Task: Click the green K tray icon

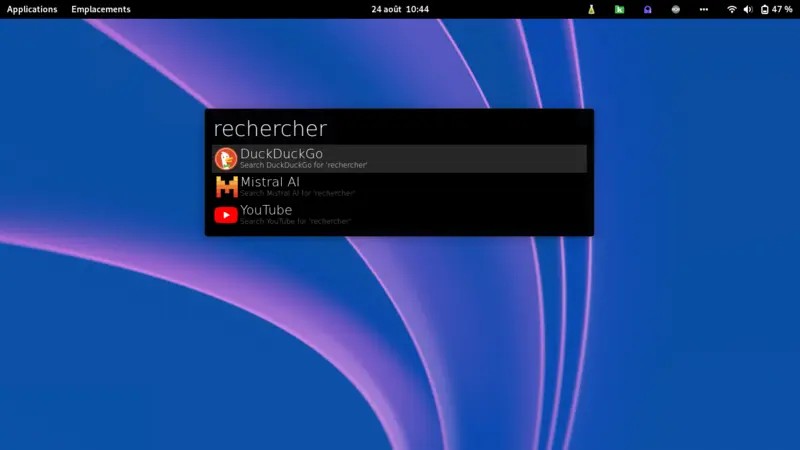Action: (x=619, y=9)
